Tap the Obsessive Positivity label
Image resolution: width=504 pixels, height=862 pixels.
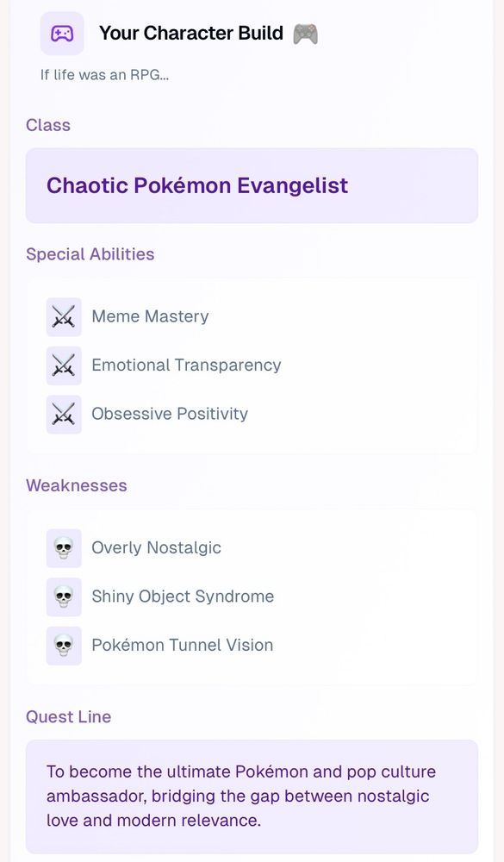click(170, 414)
